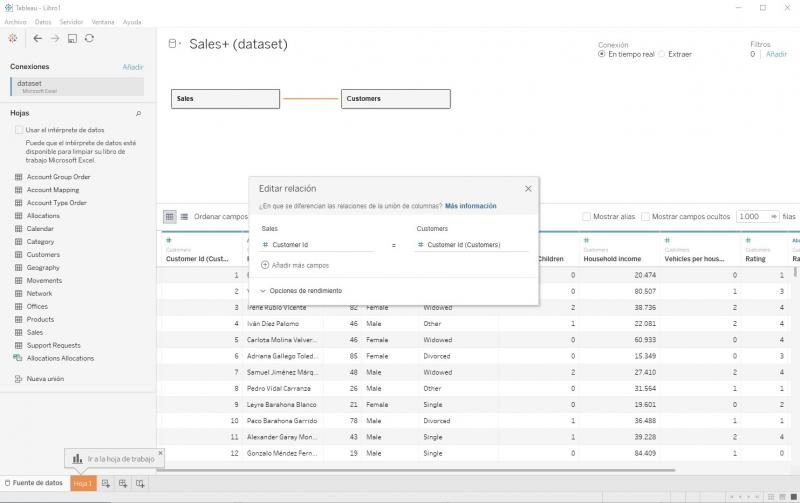Click Añadir next to Conexiones

pyautogui.click(x=133, y=67)
